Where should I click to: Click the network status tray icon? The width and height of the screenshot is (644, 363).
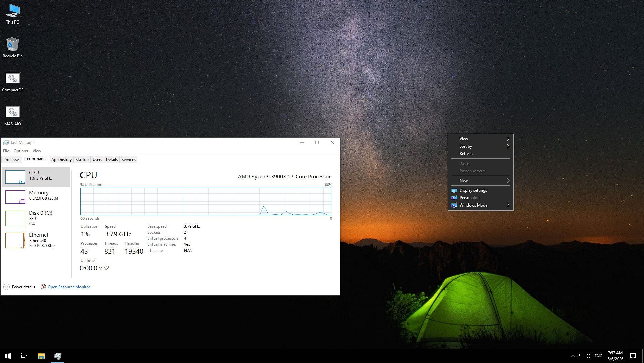[581, 356]
